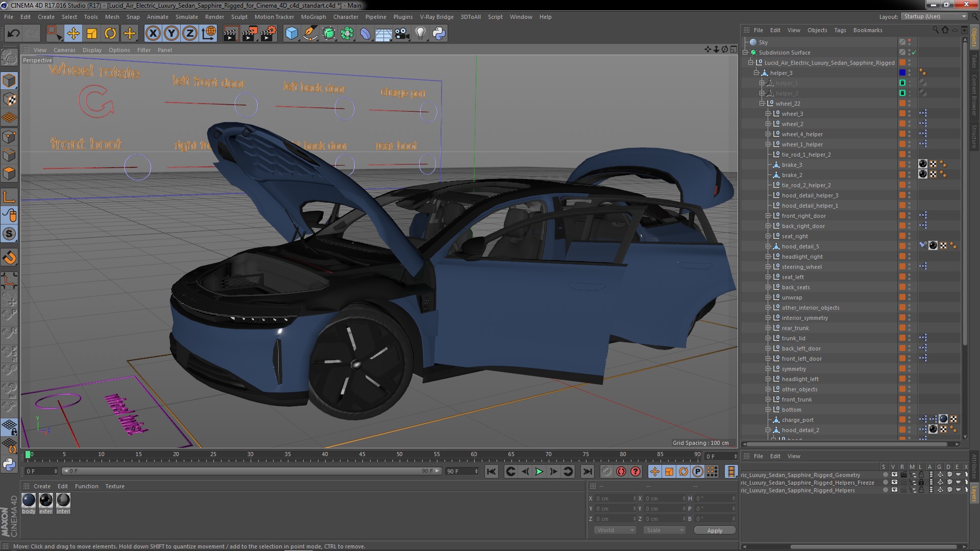Open Edit Render Settings icon
Image resolution: width=980 pixels, height=551 pixels.
[268, 34]
